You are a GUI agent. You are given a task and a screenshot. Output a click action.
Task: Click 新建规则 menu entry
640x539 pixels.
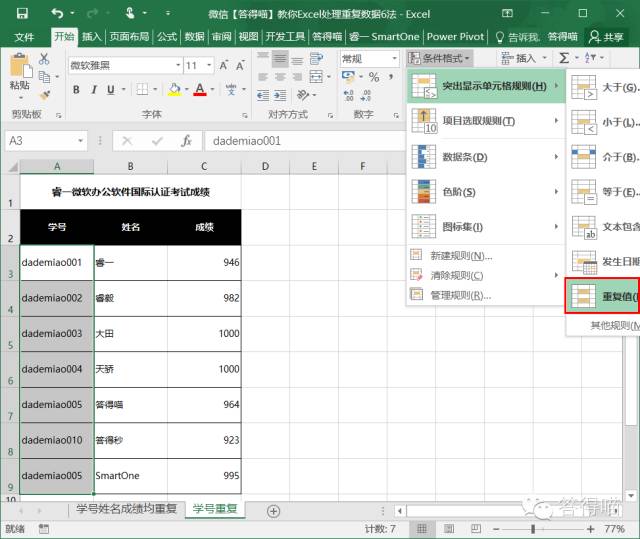[486, 256]
